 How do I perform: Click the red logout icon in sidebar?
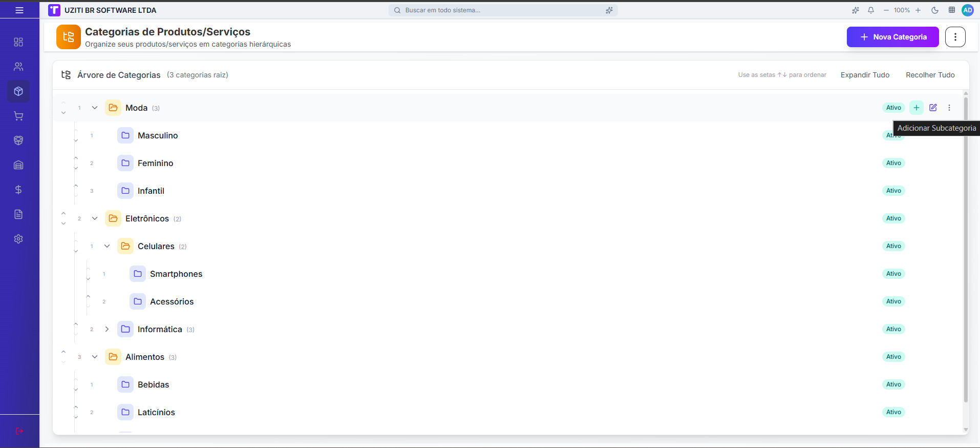19,431
